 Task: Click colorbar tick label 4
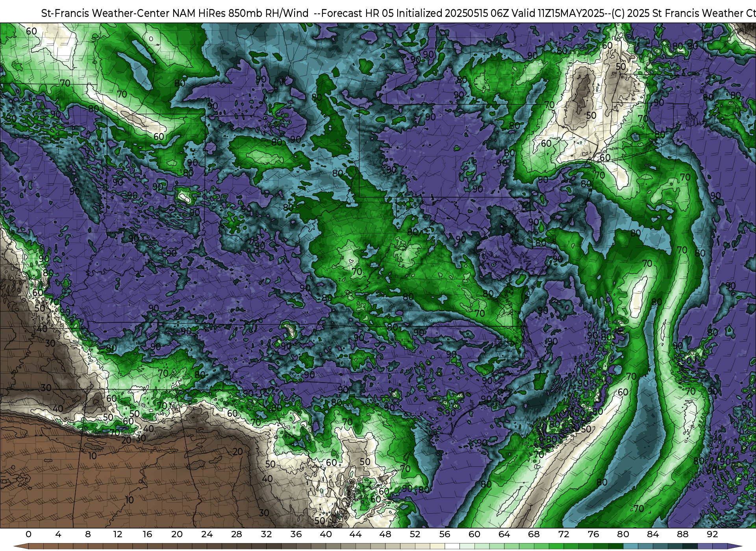point(58,534)
